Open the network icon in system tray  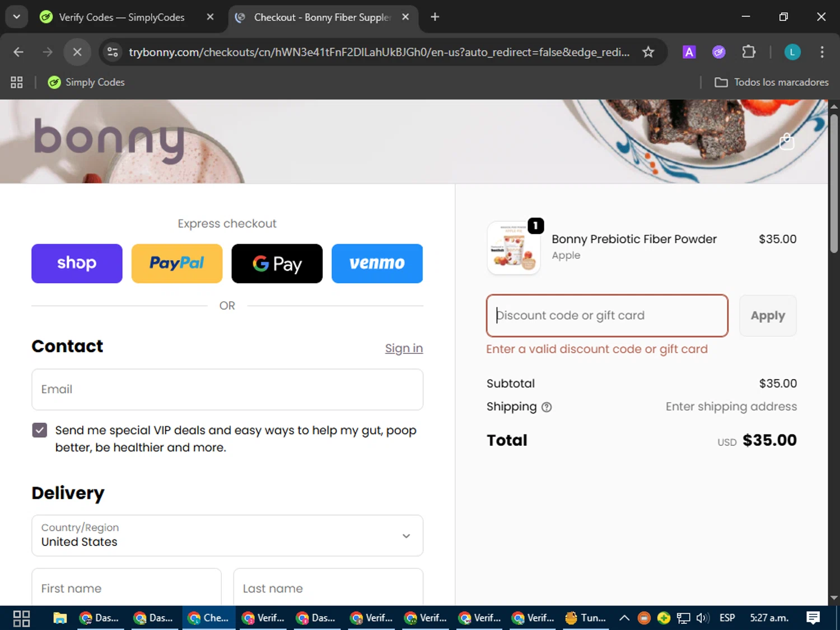(x=683, y=618)
